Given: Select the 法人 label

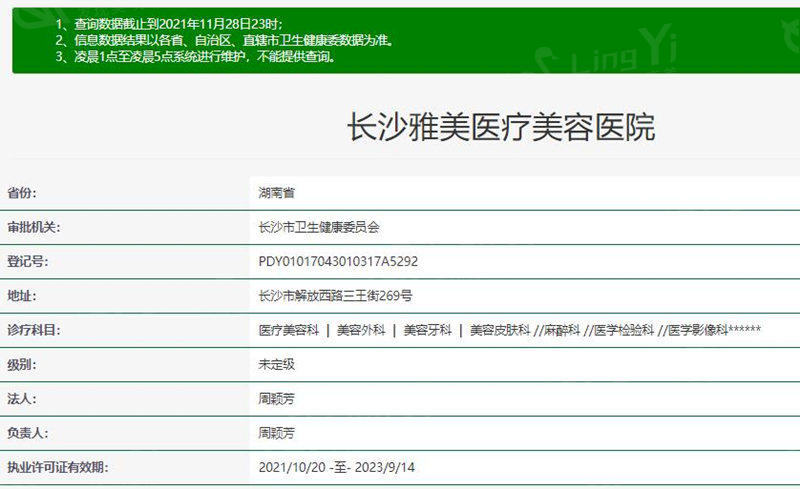Looking at the screenshot, I should click(x=22, y=399).
